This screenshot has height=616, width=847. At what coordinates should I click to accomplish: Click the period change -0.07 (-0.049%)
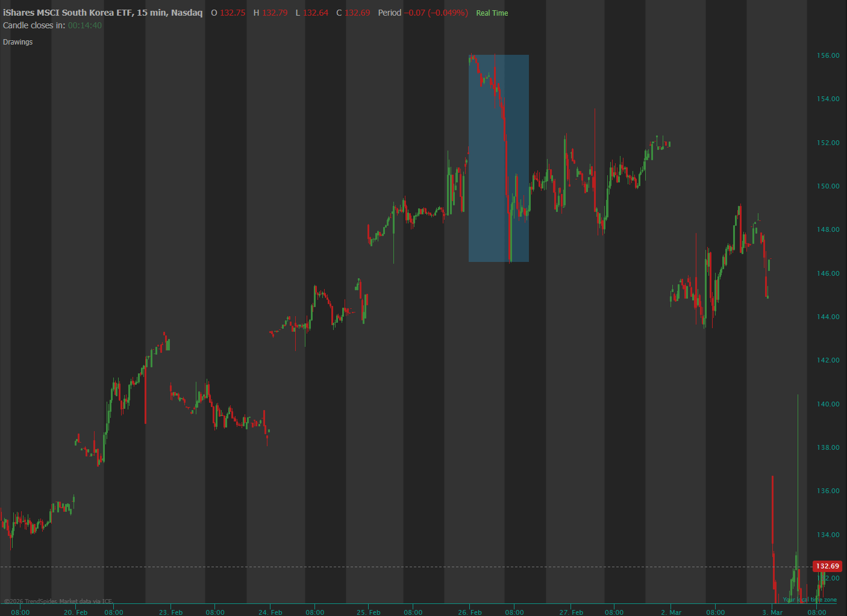pos(436,13)
